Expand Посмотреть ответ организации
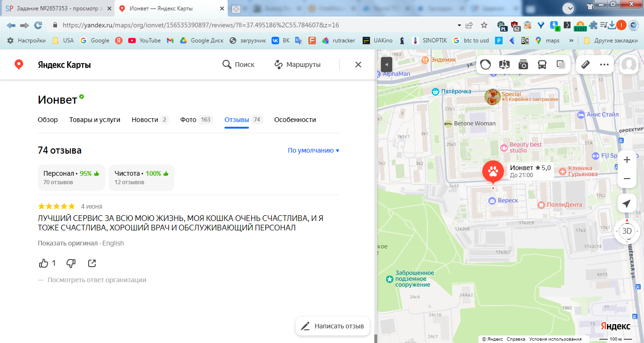The height and width of the screenshot is (343, 644). (x=97, y=280)
